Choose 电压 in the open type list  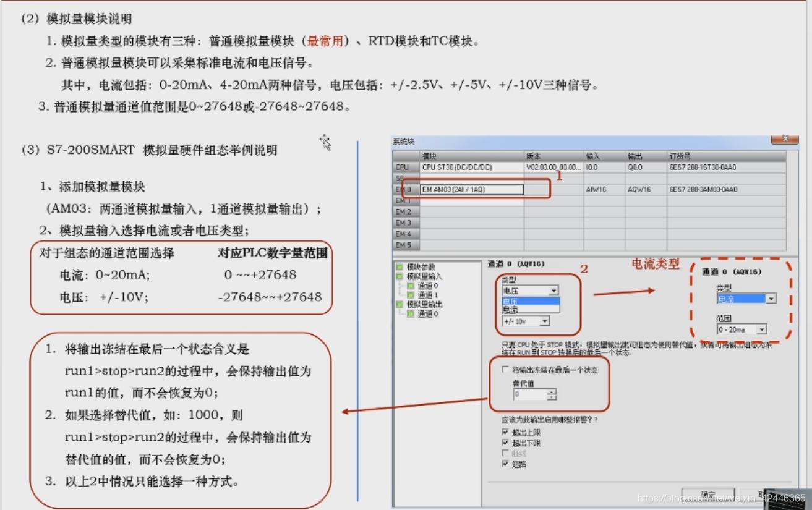pyautogui.click(x=531, y=301)
